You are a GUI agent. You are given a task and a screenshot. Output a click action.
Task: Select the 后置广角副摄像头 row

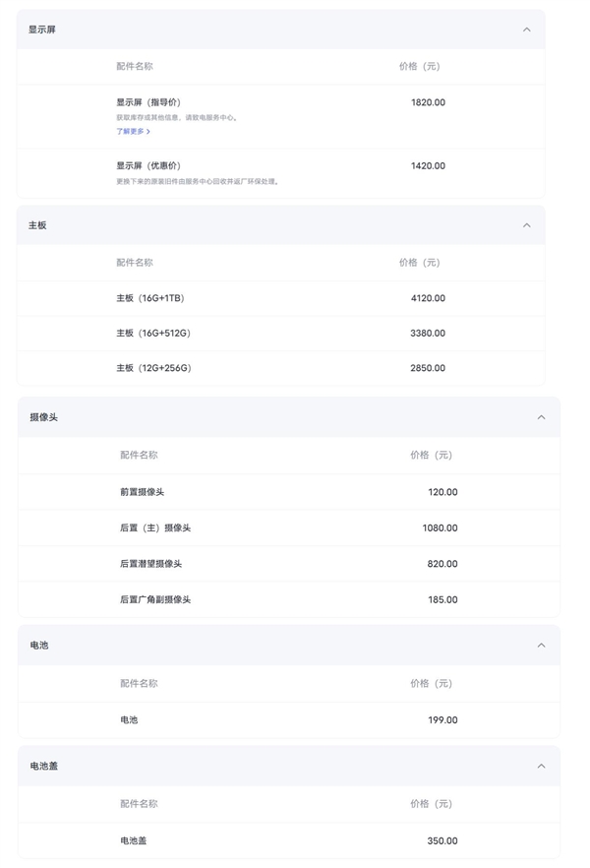click(x=295, y=599)
